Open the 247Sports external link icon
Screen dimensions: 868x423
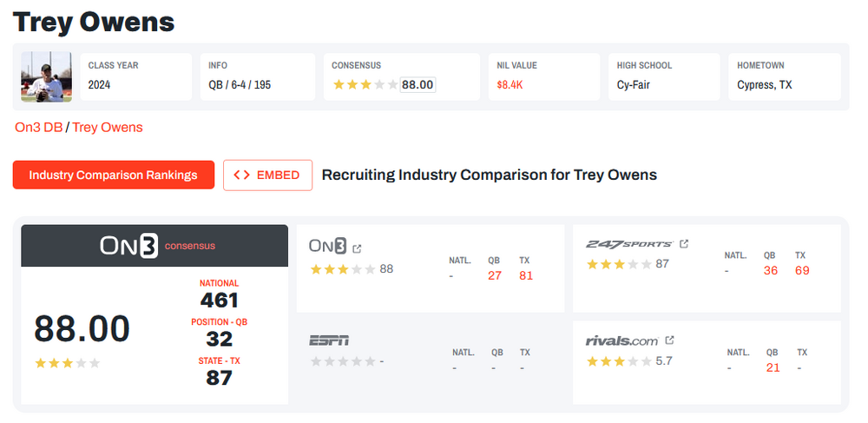684,244
